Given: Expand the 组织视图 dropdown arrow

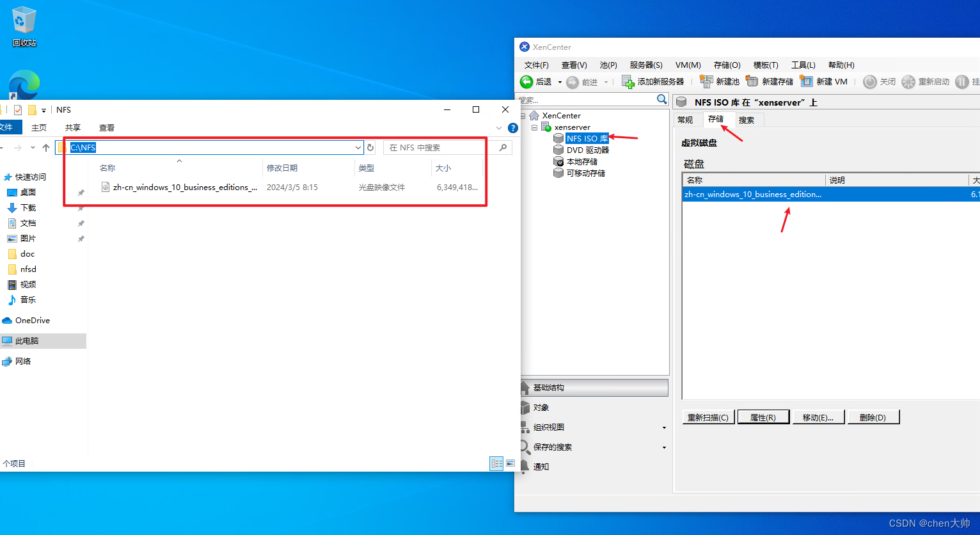Looking at the screenshot, I should click(664, 427).
